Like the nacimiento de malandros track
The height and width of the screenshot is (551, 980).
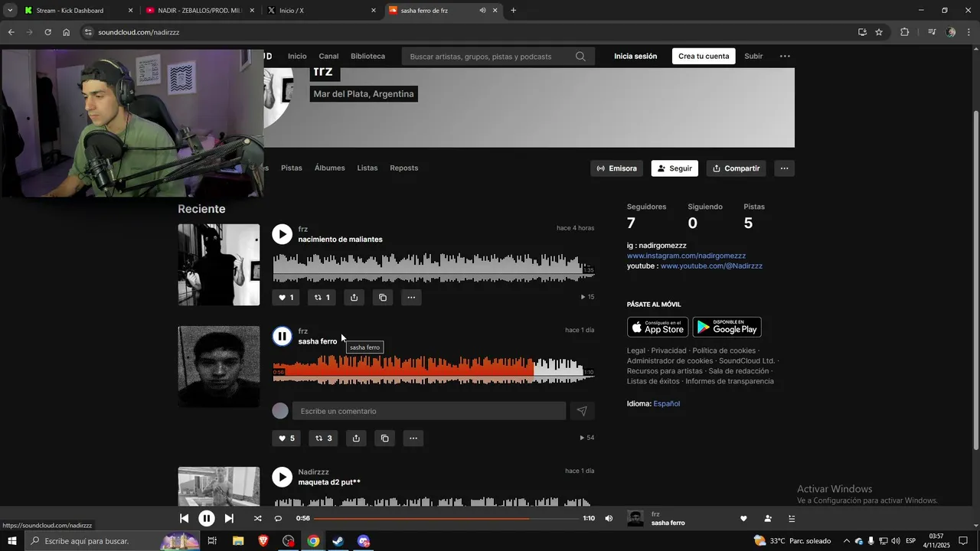(x=286, y=298)
